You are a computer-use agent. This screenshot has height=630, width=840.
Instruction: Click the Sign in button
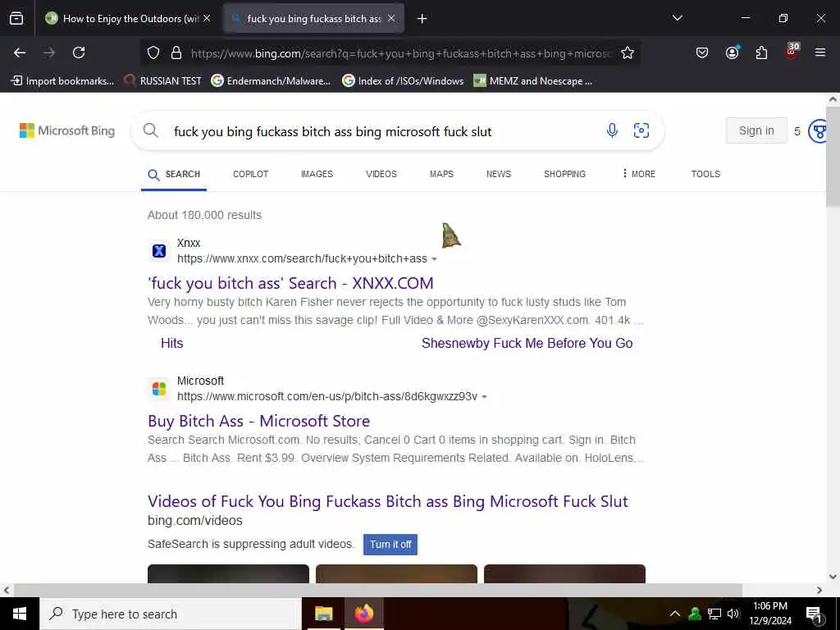tap(756, 130)
